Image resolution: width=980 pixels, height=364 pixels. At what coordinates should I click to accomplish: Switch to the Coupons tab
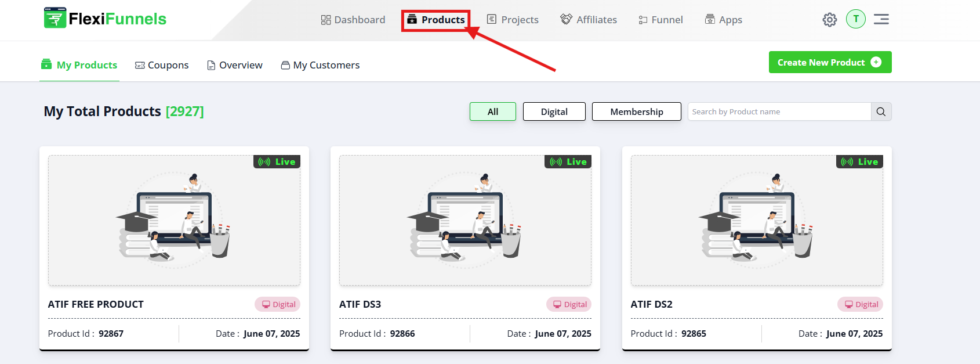coord(162,65)
